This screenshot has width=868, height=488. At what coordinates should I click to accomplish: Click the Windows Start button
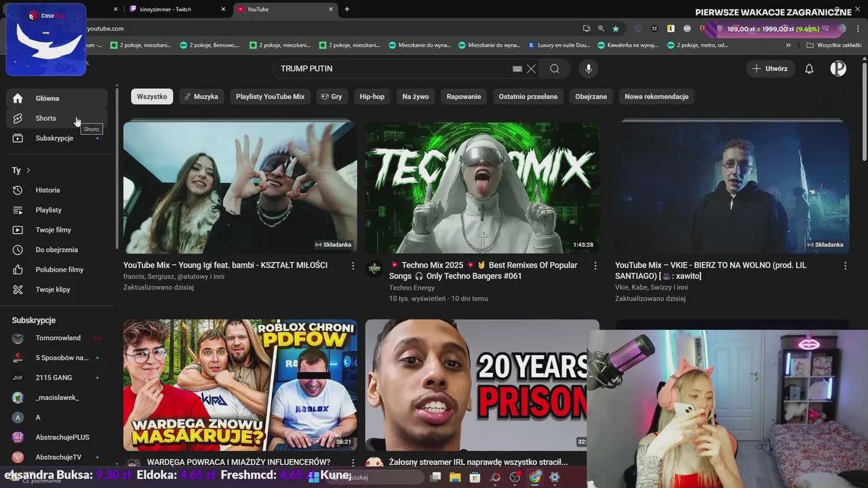[x=313, y=477]
